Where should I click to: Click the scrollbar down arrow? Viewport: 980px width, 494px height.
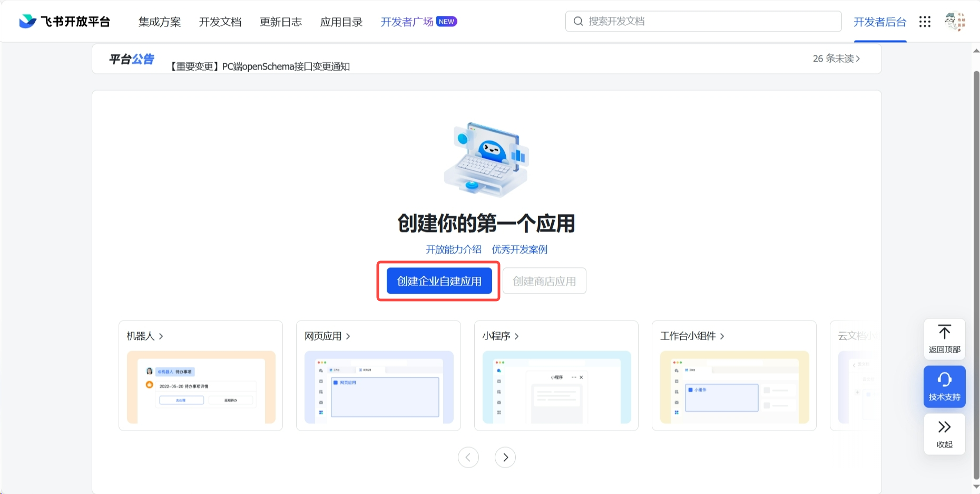click(x=976, y=487)
